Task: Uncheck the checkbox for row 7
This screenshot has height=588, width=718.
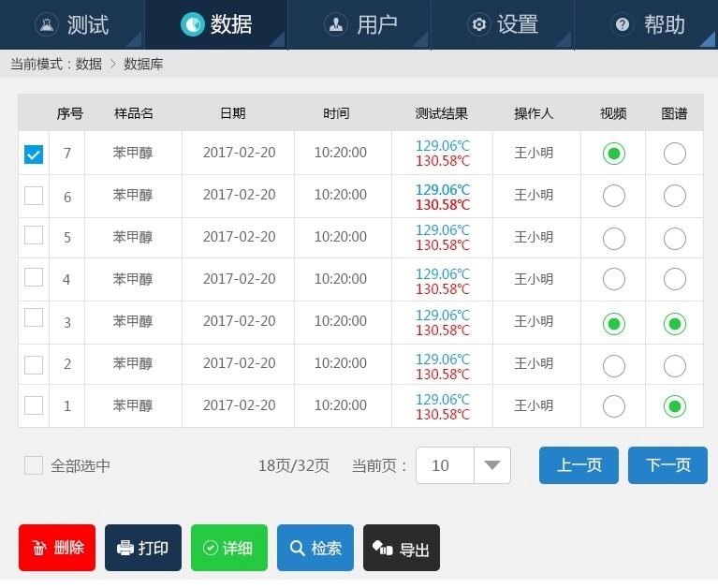Action: click(34, 154)
